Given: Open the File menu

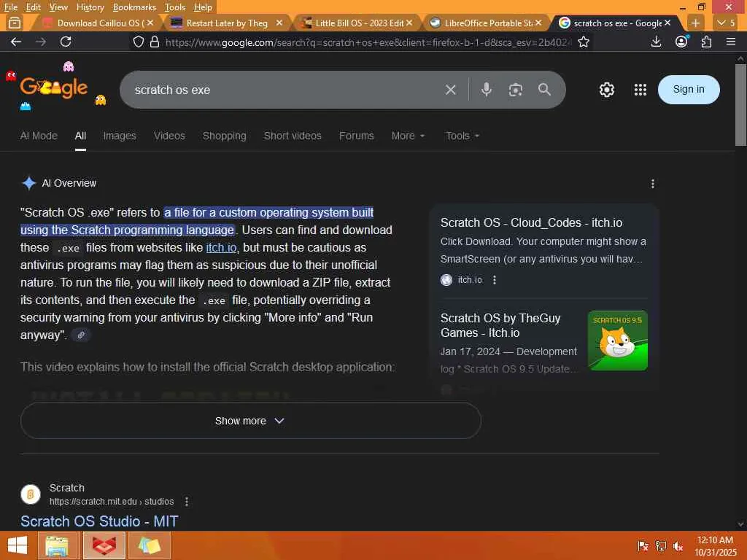Looking at the screenshot, I should tap(10, 7).
